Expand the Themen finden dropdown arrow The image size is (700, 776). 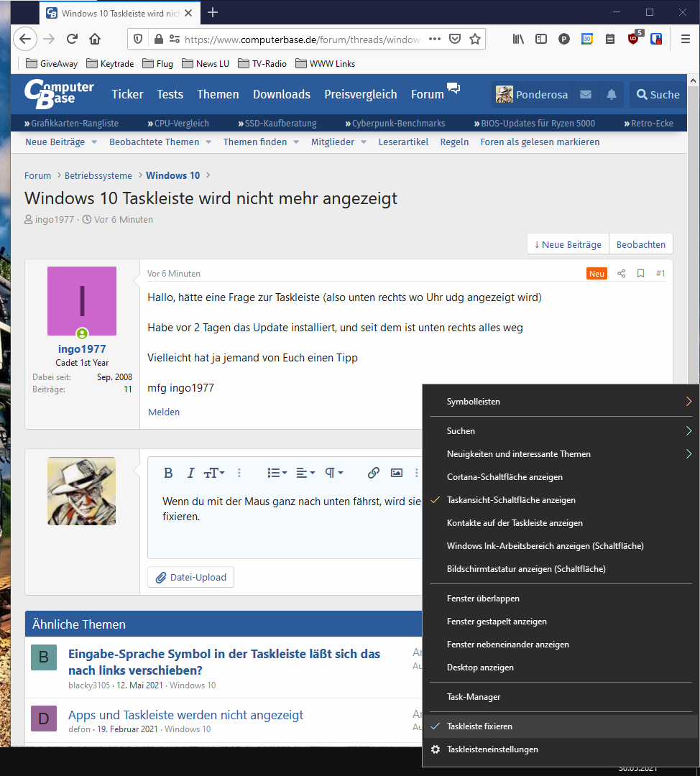pos(296,142)
